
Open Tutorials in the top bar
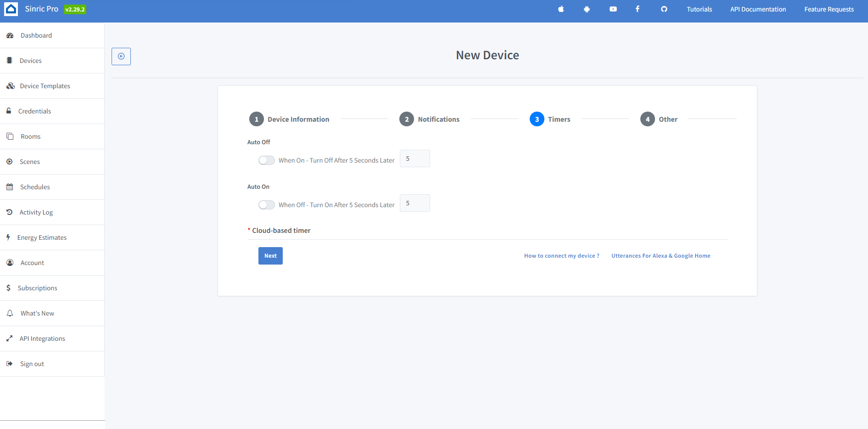[700, 9]
